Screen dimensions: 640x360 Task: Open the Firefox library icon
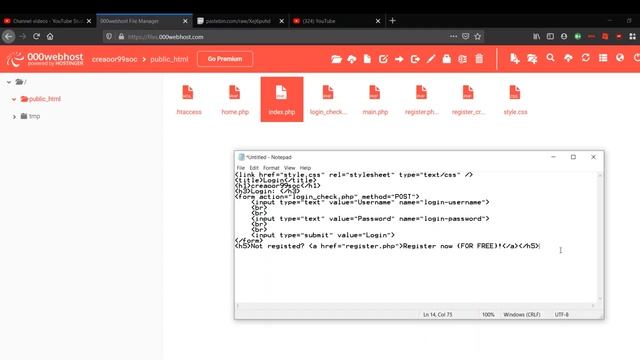[x=536, y=36]
